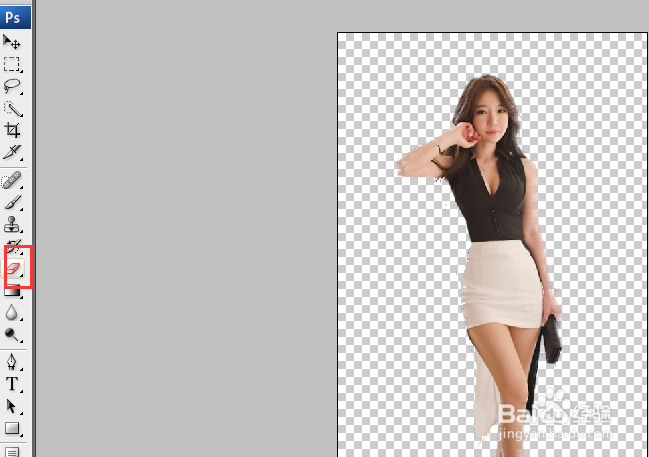Select the Rectangular Marquee tool
Viewport: 649px width, 457px height.
pyautogui.click(x=12, y=64)
